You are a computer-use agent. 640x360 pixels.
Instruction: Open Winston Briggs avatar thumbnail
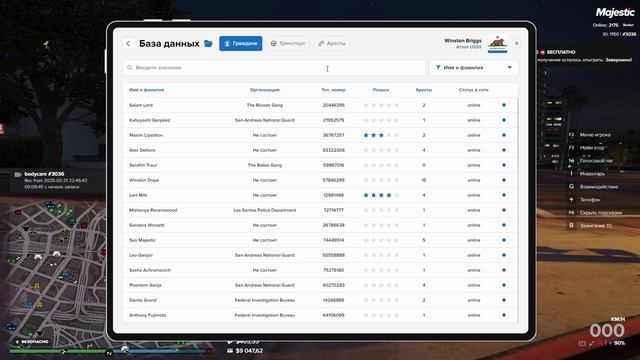pos(498,43)
